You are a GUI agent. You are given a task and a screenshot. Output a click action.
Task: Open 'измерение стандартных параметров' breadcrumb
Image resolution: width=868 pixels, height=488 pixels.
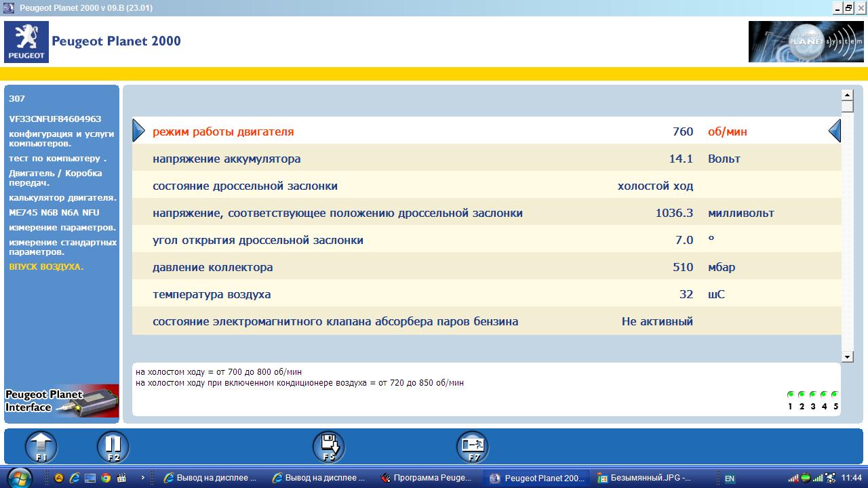tap(62, 247)
